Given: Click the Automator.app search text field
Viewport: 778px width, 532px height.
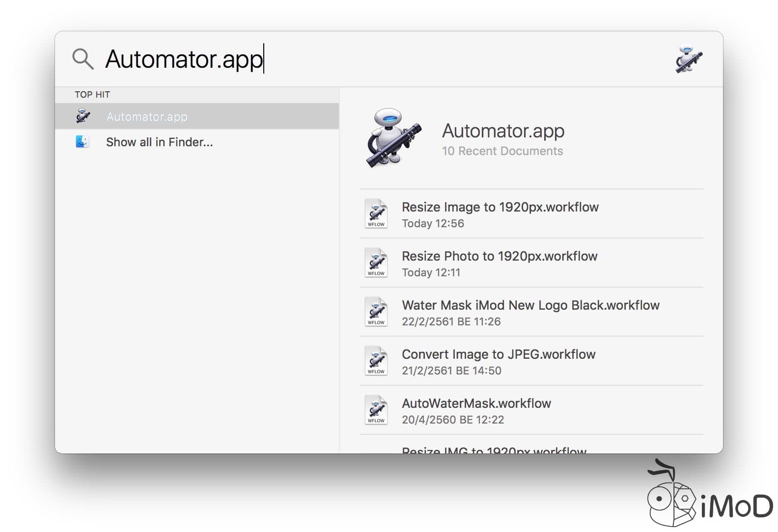Looking at the screenshot, I should [x=185, y=59].
